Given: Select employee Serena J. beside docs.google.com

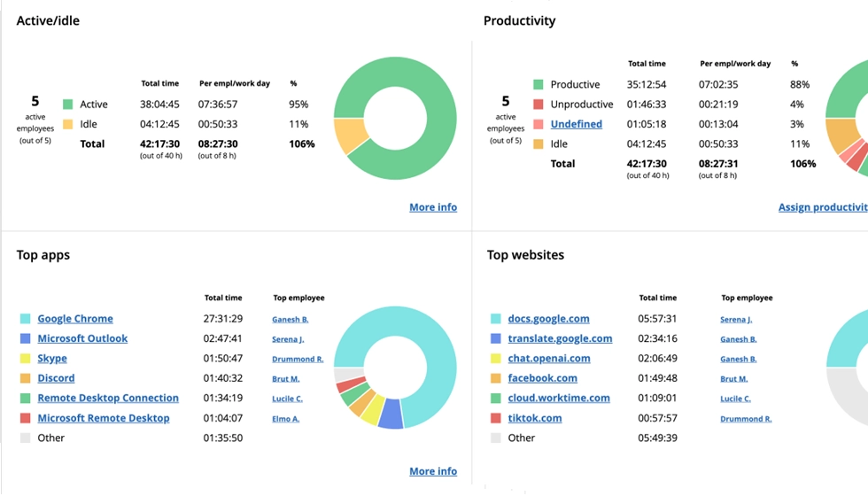Looking at the screenshot, I should 736,320.
